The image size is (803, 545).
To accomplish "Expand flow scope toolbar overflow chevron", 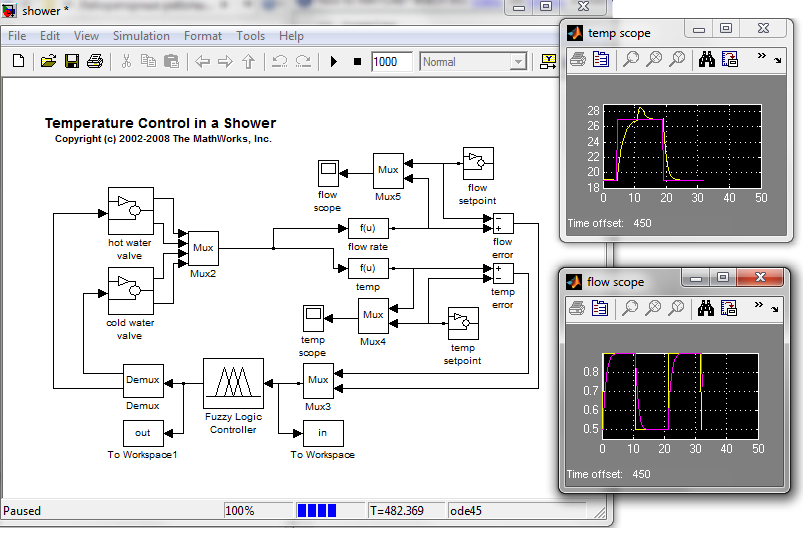I will pyautogui.click(x=759, y=305).
